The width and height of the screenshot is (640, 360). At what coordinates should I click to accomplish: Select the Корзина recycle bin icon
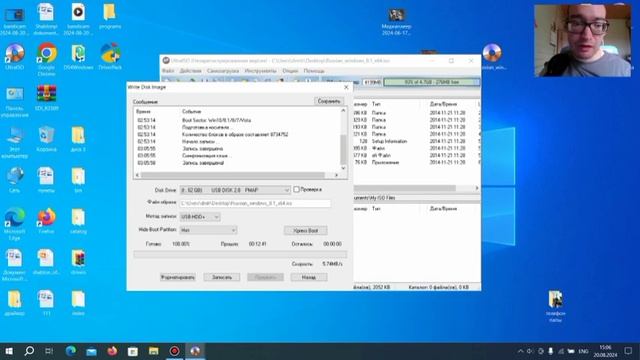47,139
